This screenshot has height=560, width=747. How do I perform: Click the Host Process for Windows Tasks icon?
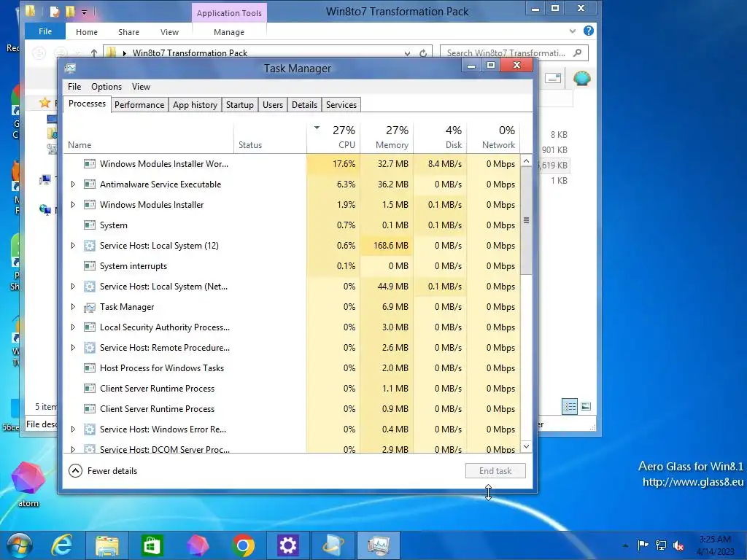90,368
